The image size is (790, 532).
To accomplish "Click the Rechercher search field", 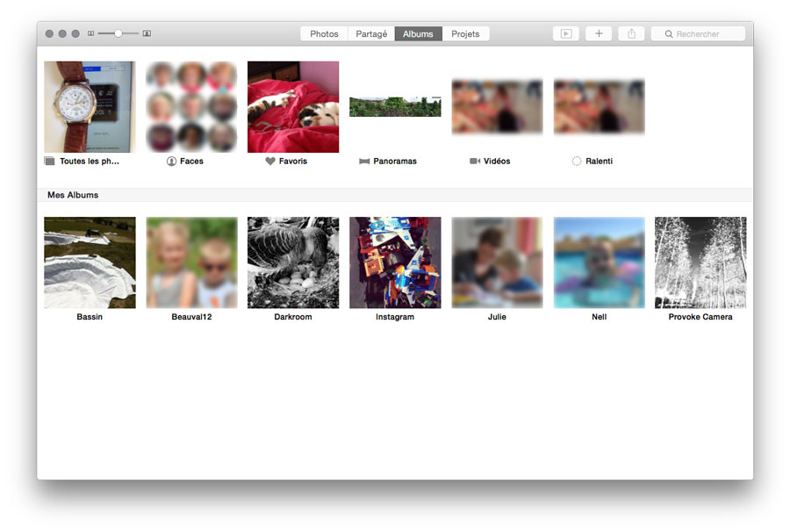I will (698, 33).
